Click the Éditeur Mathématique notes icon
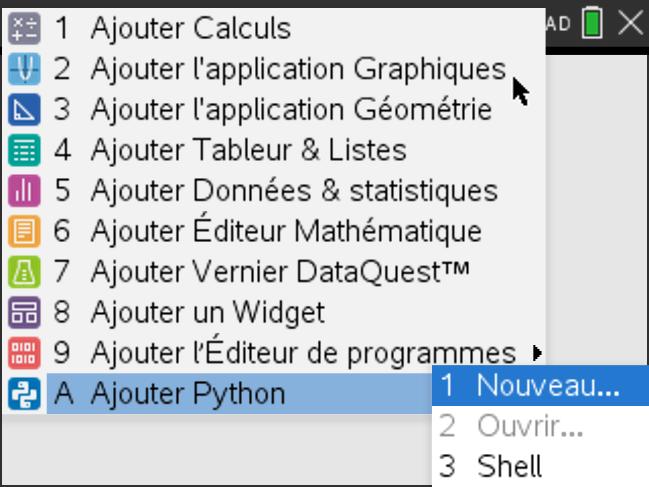 point(22,231)
